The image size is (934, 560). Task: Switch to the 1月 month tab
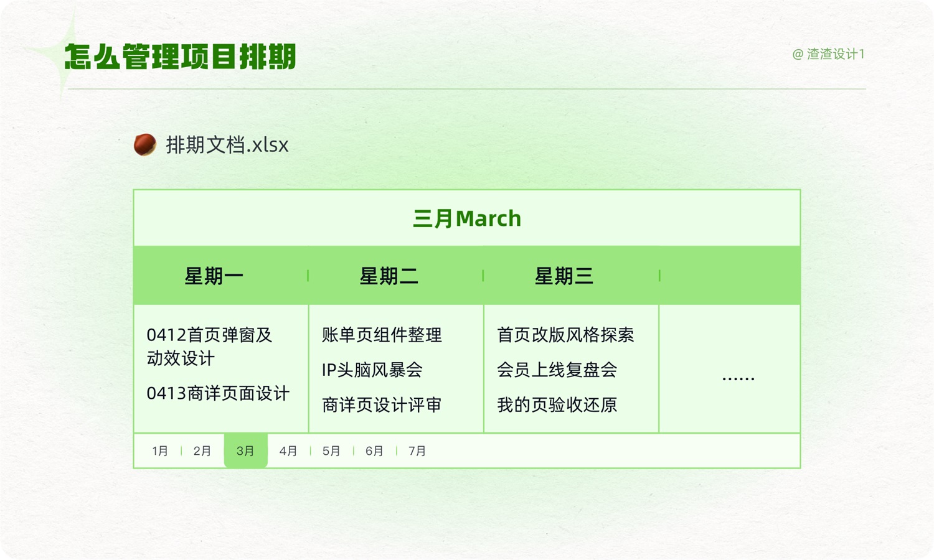pyautogui.click(x=159, y=450)
